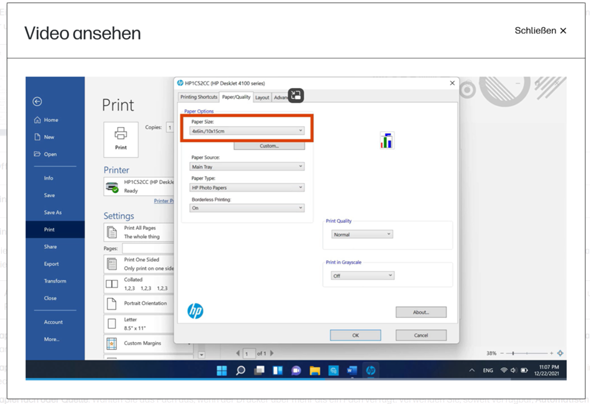Image resolution: width=590 pixels, height=404 pixels.
Task: Open Home in Word backstage menu
Action: (x=46, y=120)
